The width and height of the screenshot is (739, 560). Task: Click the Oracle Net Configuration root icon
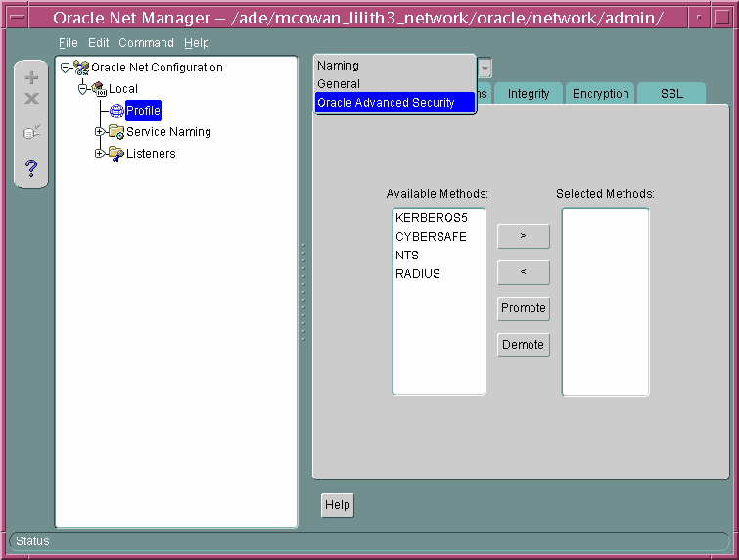[81, 68]
